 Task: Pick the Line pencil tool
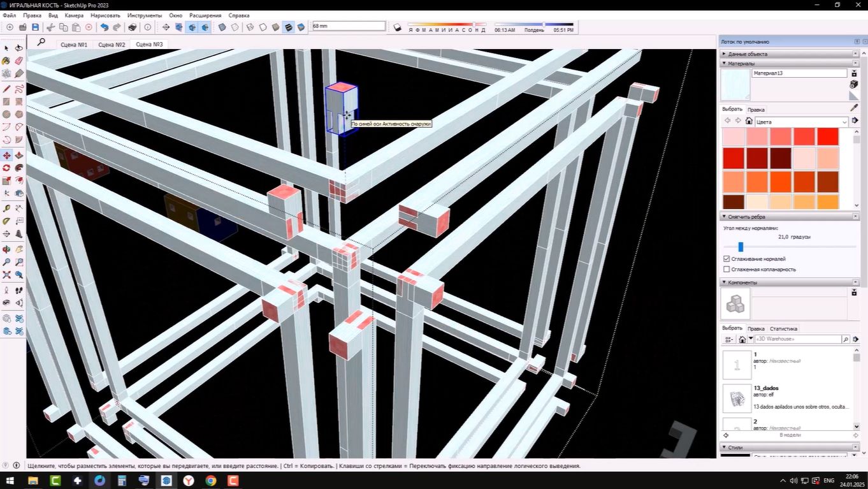[6, 89]
